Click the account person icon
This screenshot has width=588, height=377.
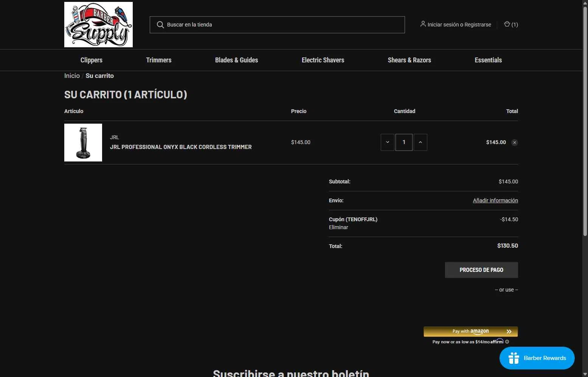(x=423, y=24)
